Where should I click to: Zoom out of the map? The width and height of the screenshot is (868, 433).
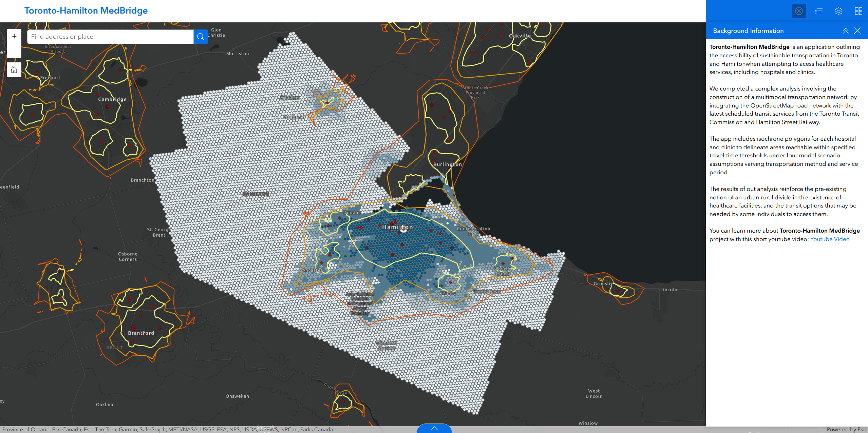pos(14,51)
